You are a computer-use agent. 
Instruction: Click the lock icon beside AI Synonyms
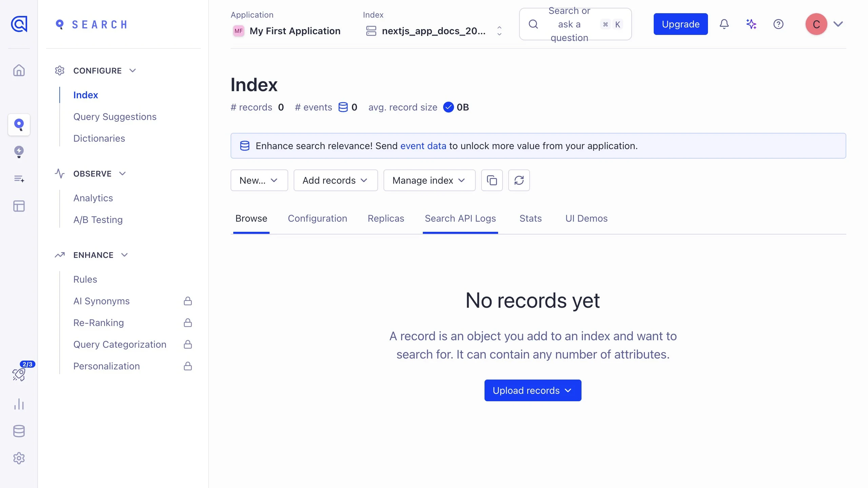pos(188,301)
